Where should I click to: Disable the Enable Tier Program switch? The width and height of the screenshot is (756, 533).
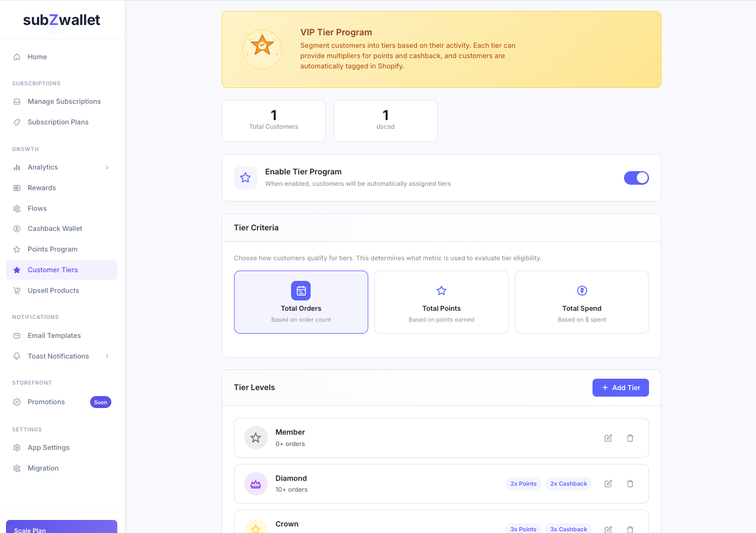pos(637,178)
